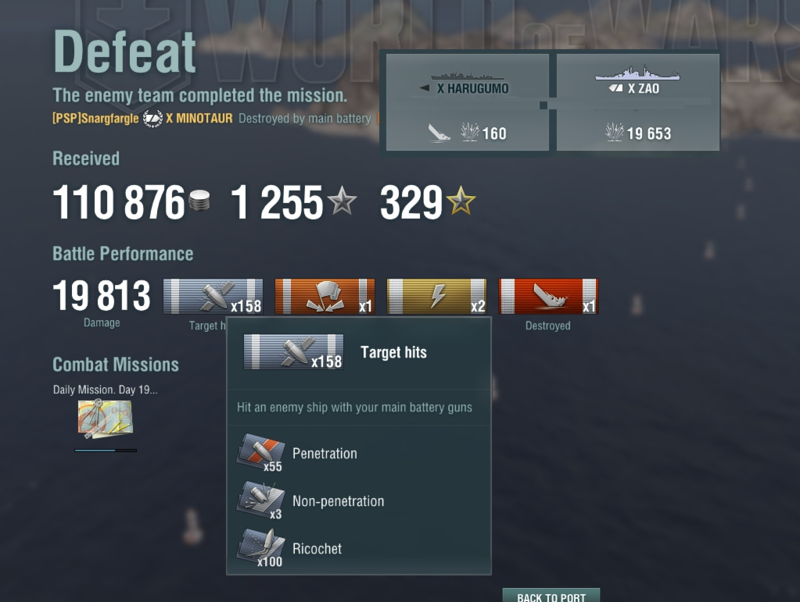Click the Penetration x55 icon in tooltip
This screenshot has width=800, height=602.
(x=260, y=453)
